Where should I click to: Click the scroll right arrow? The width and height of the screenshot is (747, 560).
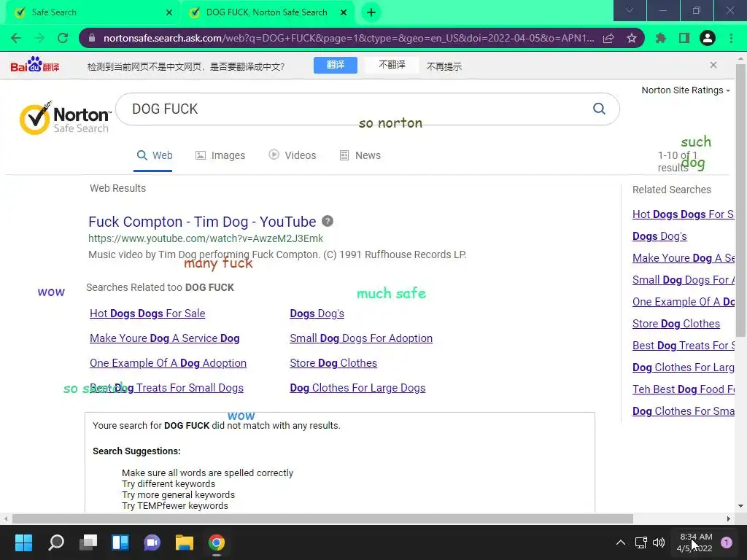click(728, 518)
